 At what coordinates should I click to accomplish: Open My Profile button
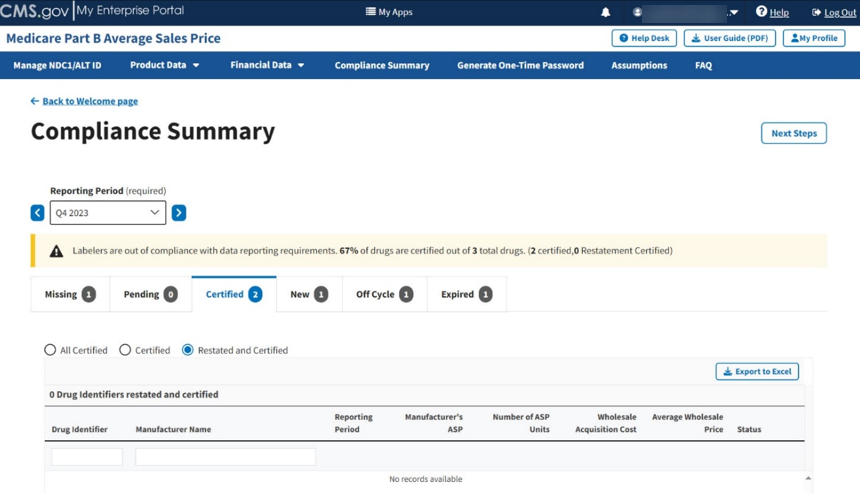point(814,38)
